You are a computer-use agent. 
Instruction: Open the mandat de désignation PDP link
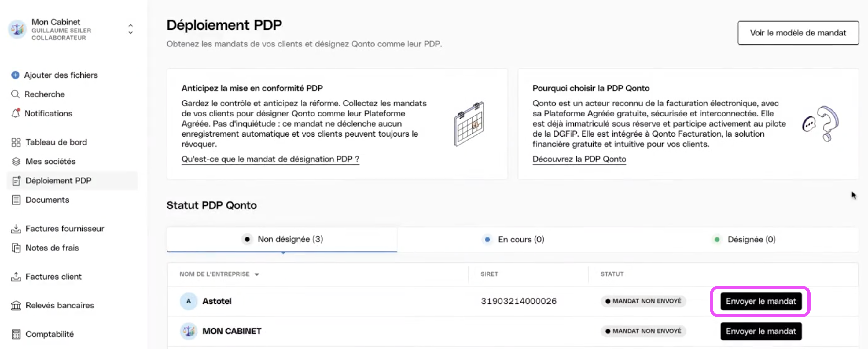pos(270,159)
